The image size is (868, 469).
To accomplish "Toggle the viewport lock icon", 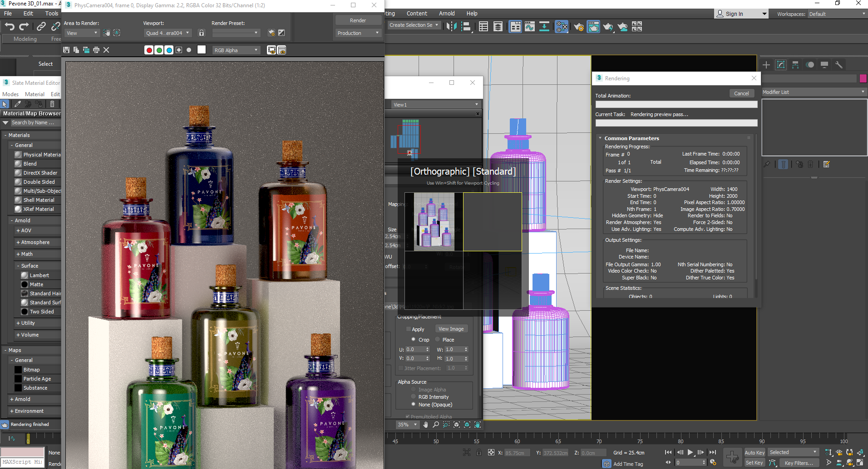I will coord(202,33).
